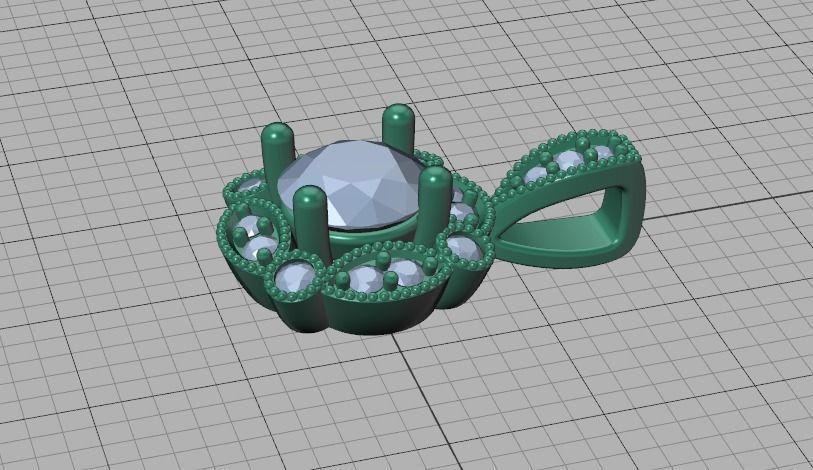Select the middle gem on the bail
813x470 pixels.
coord(567,160)
